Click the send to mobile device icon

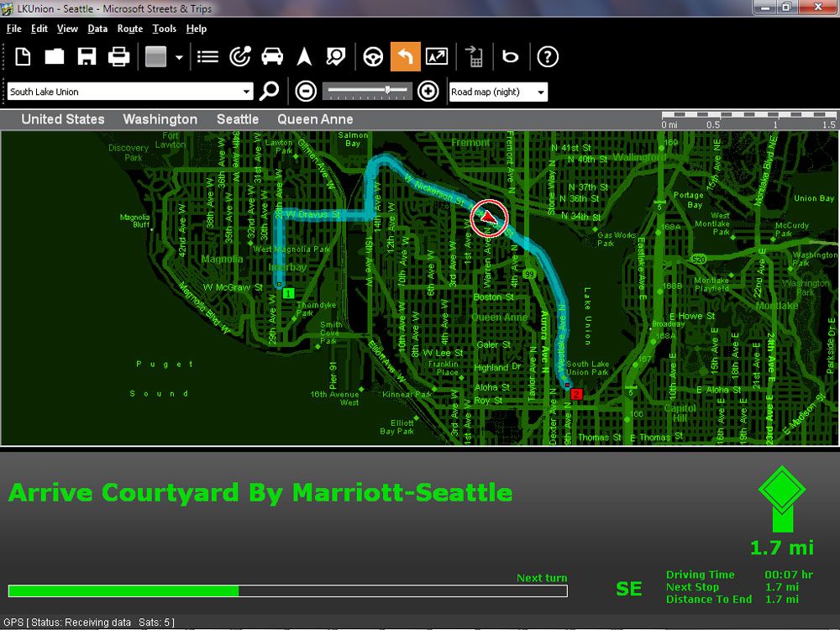[x=474, y=56]
